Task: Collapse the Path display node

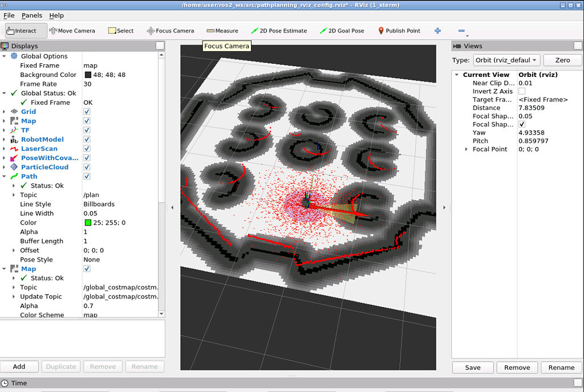Action: 4,176
